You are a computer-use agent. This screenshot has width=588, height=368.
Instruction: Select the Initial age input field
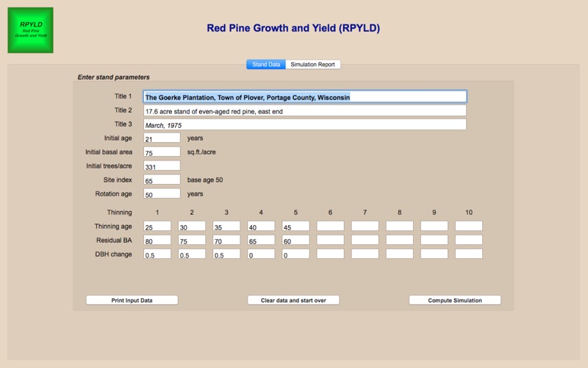[162, 138]
